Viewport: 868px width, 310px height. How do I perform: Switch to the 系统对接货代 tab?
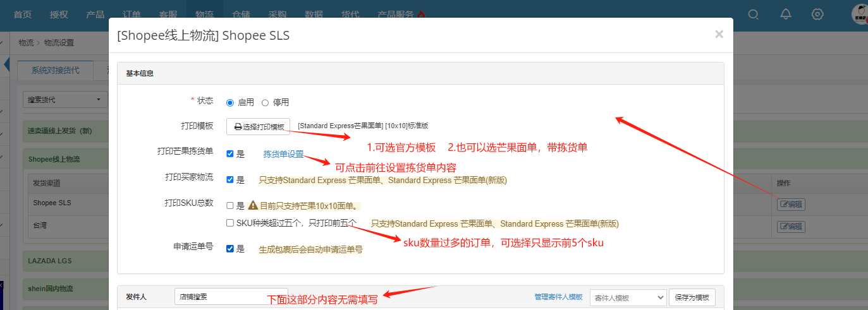point(56,70)
